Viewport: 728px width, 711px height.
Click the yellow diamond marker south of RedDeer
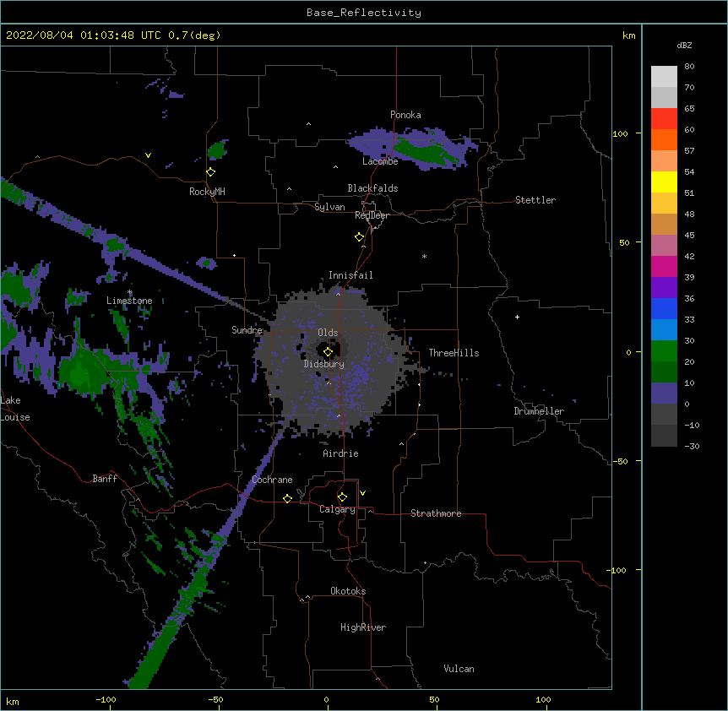tap(359, 236)
